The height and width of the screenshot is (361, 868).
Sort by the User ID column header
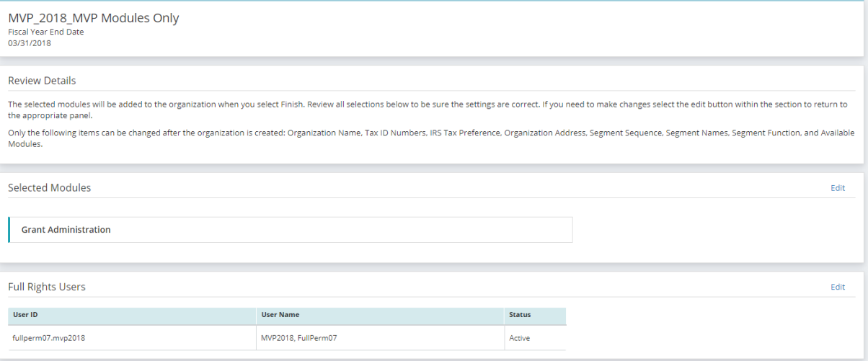pyautogui.click(x=131, y=315)
